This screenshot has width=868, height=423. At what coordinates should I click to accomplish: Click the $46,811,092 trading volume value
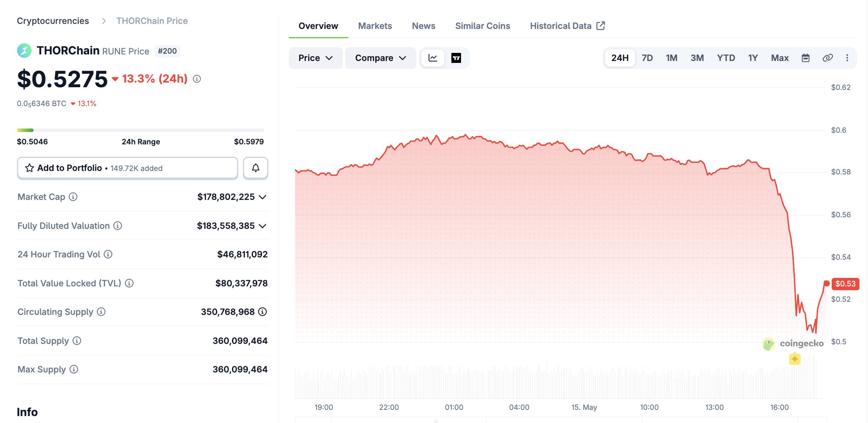242,254
